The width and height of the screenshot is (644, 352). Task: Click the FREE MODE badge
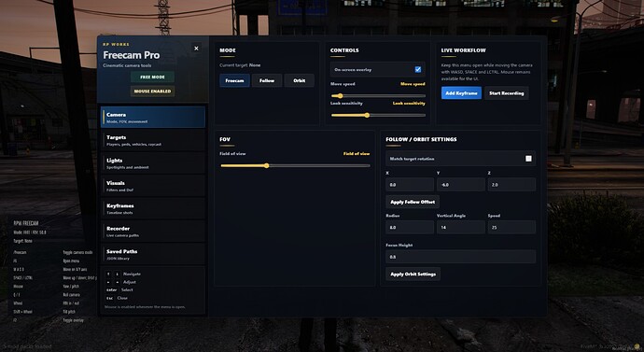(x=152, y=77)
